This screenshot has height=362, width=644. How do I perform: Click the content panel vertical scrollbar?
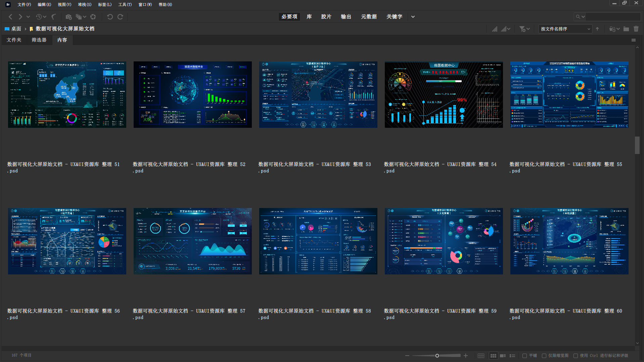(x=637, y=145)
